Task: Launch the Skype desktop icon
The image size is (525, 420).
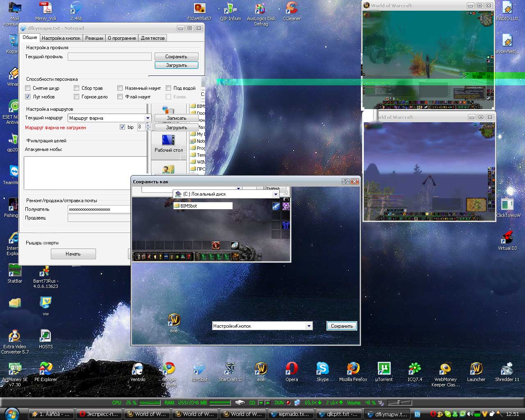Action: click(322, 369)
